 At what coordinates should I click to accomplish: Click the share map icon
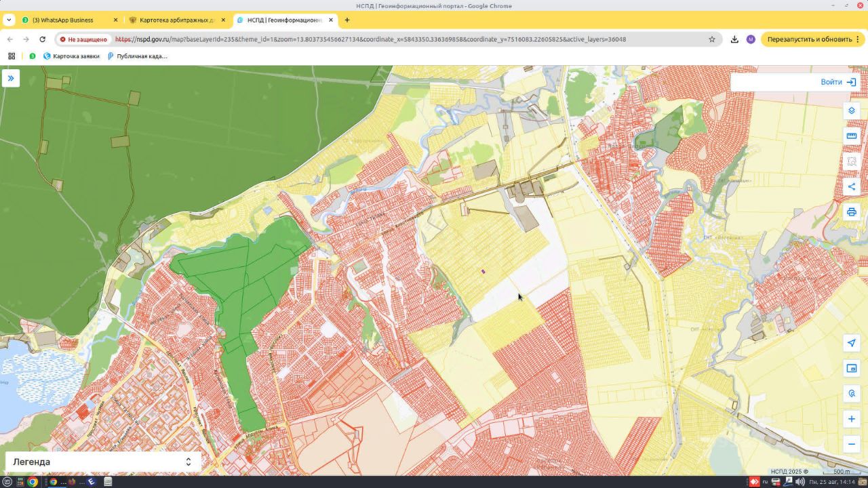pos(852,186)
